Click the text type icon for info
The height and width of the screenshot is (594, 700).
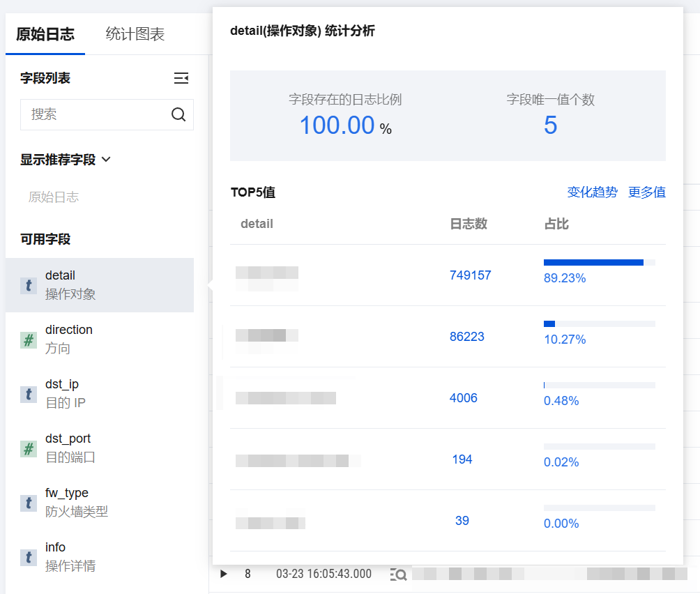(x=29, y=557)
